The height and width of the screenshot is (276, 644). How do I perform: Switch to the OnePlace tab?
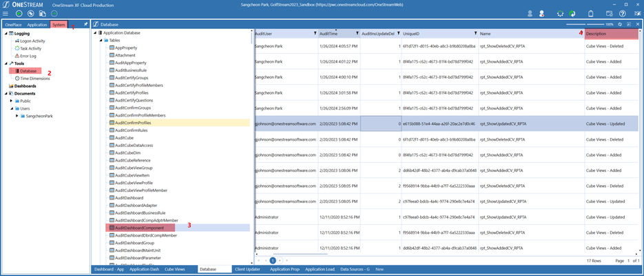coord(14,25)
